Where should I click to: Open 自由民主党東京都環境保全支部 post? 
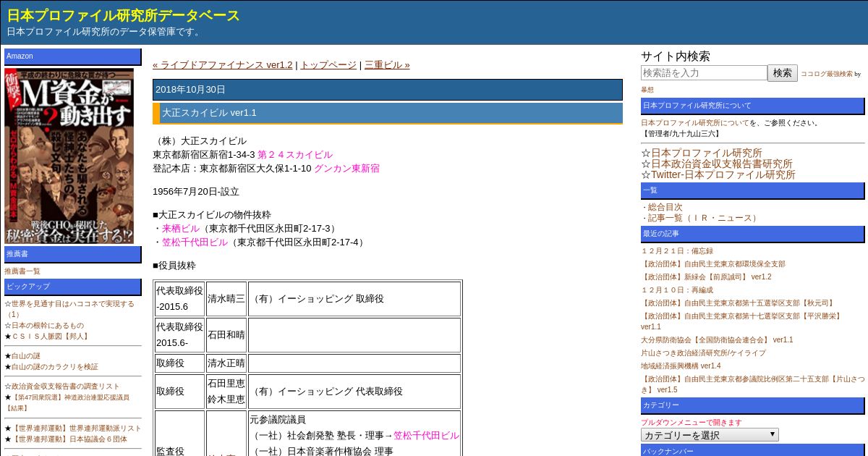(x=713, y=264)
